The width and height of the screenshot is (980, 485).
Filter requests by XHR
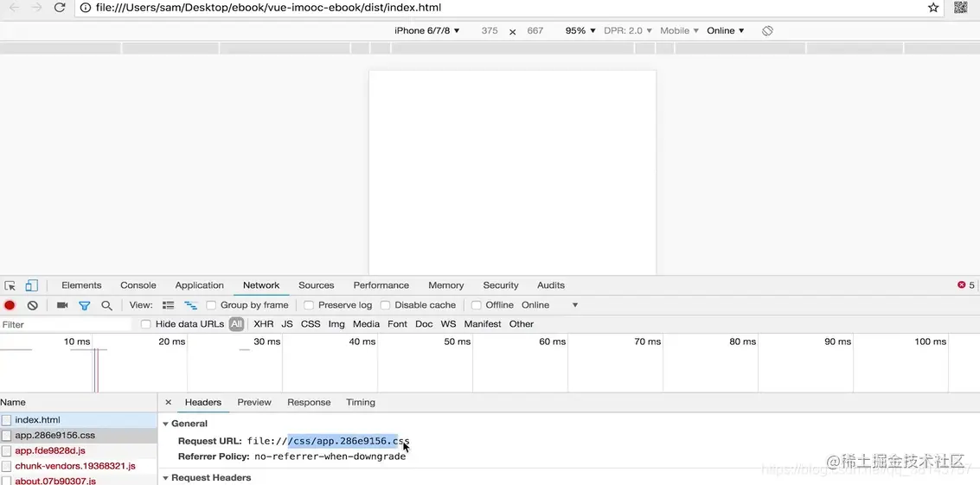point(264,323)
